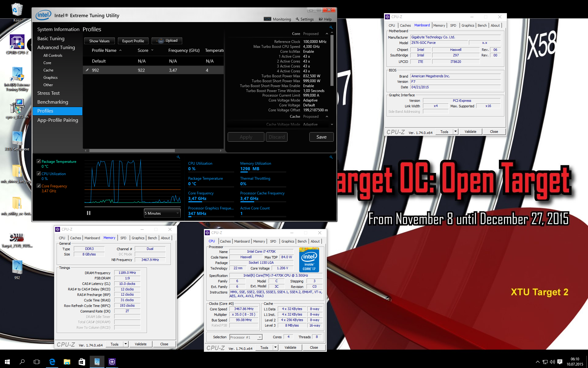This screenshot has height=368, width=588.
Task: Open Windows Start menu
Action: click(7, 362)
